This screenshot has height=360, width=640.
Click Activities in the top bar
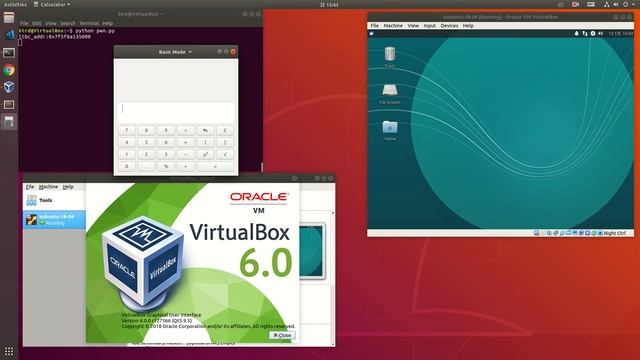click(15, 4)
